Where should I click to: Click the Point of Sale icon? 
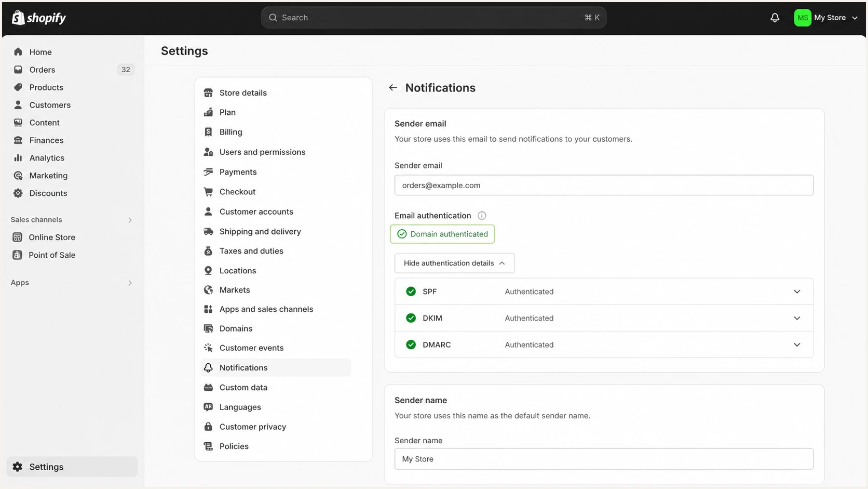17,255
